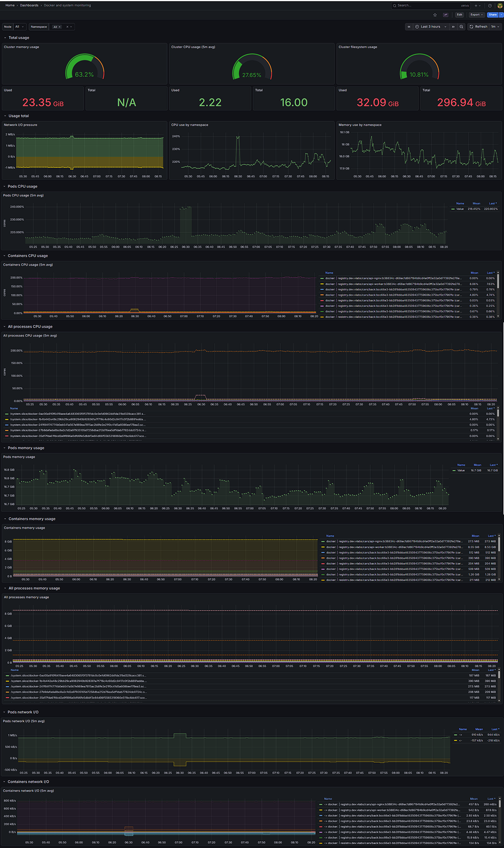Sort Pods CPU usage legend by Mean
The image size is (504, 848).
tap(476, 203)
